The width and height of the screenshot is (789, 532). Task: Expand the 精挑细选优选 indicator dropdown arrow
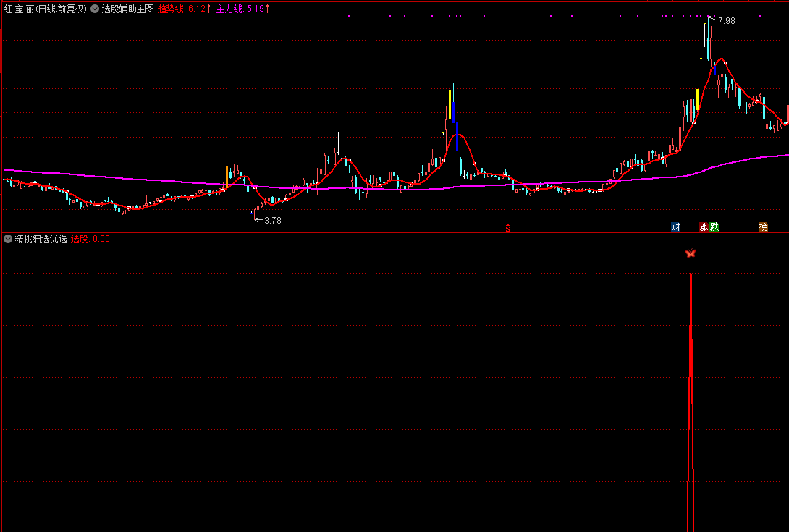point(8,239)
